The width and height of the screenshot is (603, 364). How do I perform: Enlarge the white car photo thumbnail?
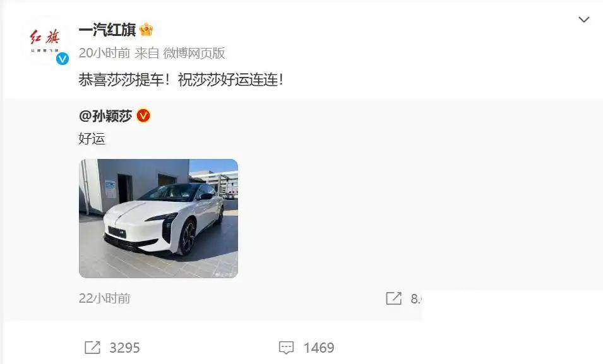pyautogui.click(x=158, y=218)
